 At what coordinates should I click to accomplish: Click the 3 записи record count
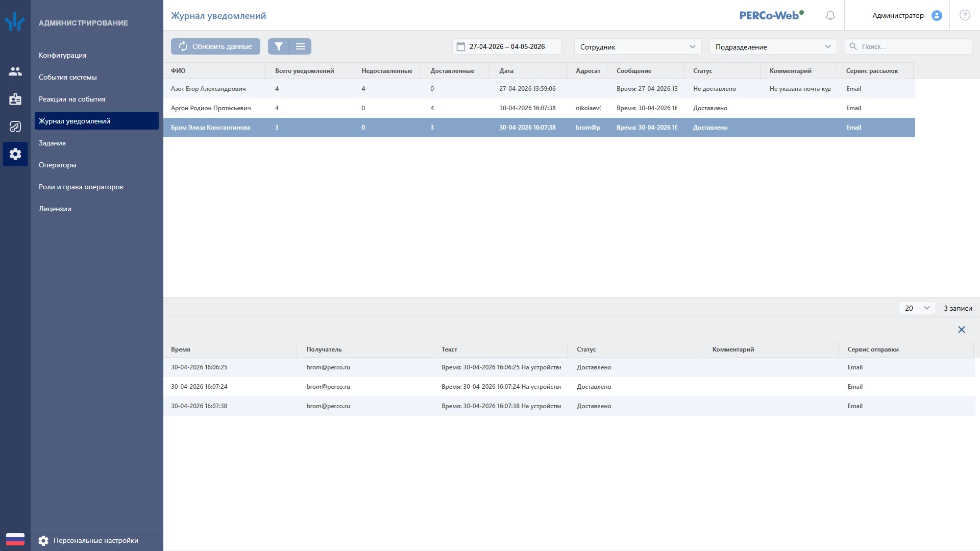(x=958, y=308)
